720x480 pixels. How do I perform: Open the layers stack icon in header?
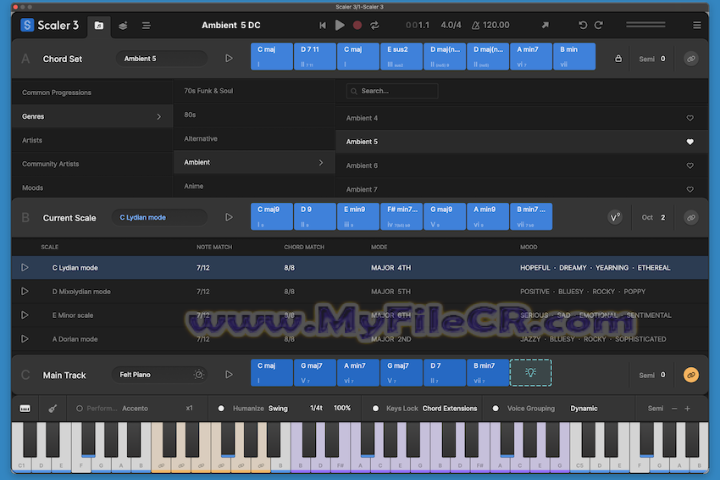pyautogui.click(x=123, y=26)
